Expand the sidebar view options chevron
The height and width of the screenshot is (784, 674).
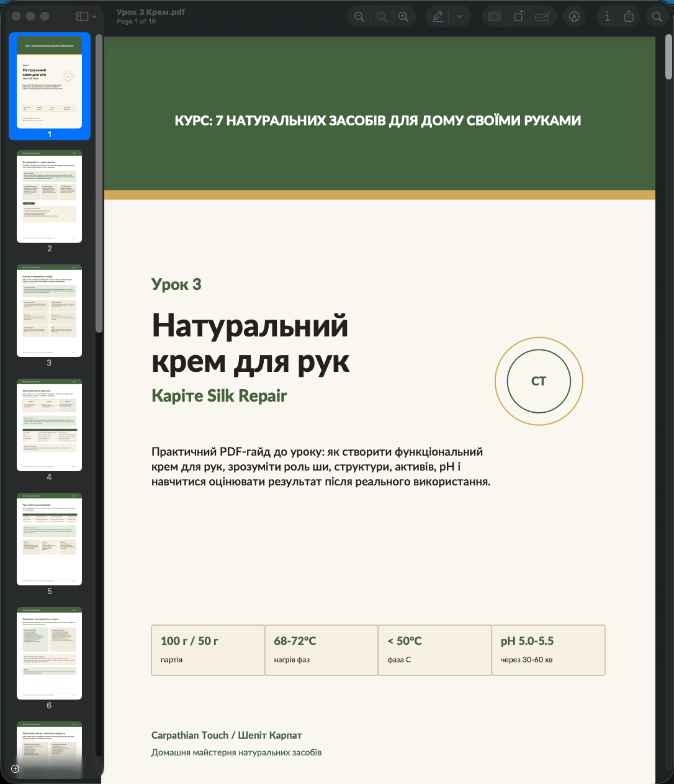coord(94,17)
